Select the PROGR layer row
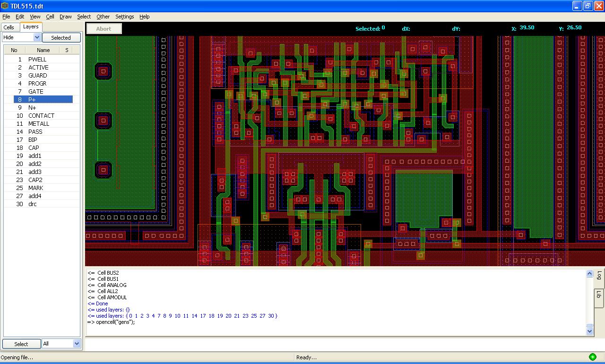The image size is (605, 364). coord(43,84)
